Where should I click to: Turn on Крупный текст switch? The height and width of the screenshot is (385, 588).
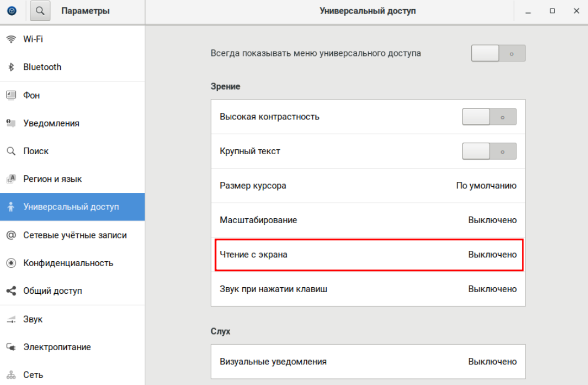pyautogui.click(x=489, y=151)
